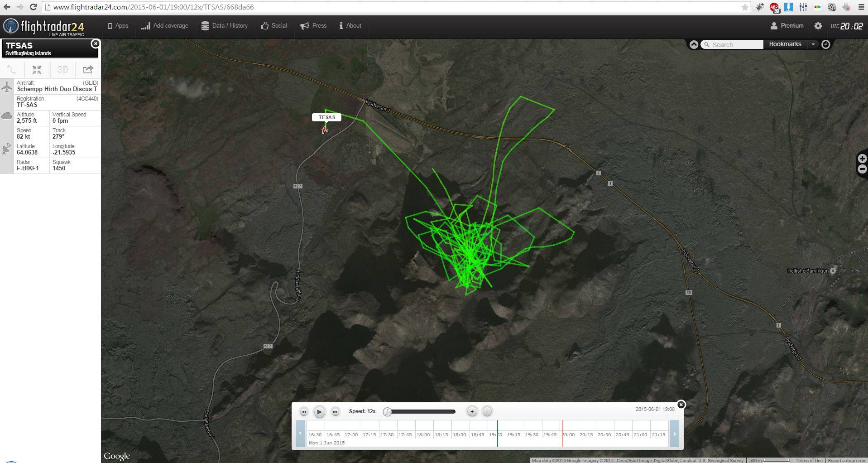The image size is (868, 463).
Task: Click the Hellisheiðarvirkjun map marker
Action: coord(833,270)
